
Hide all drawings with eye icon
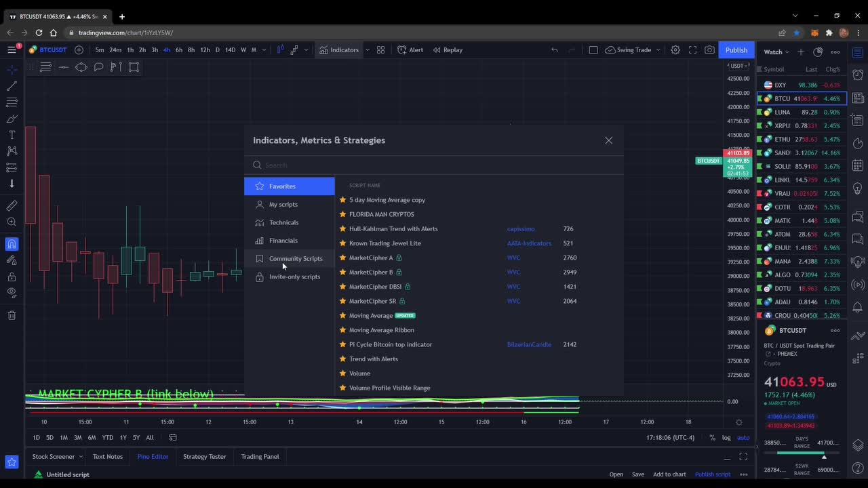[x=12, y=293]
